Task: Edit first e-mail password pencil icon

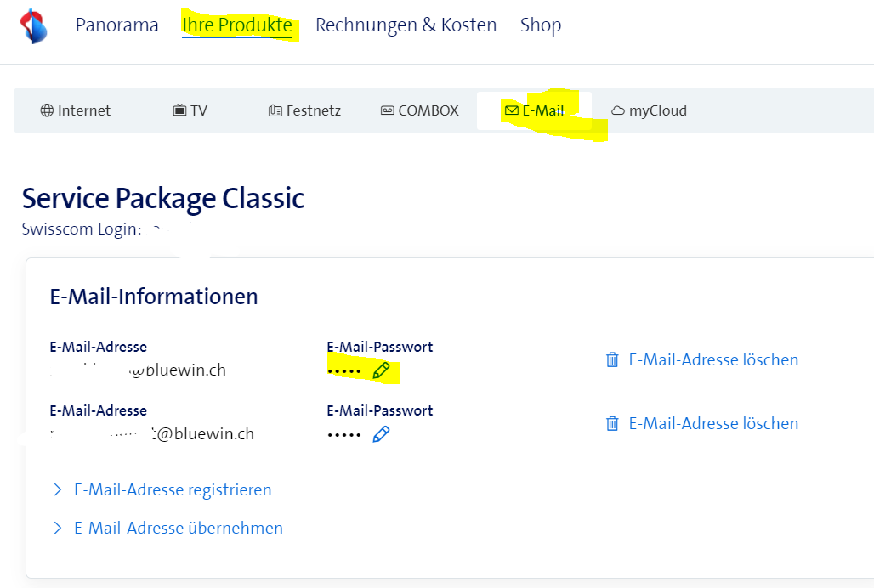Action: coord(382,370)
